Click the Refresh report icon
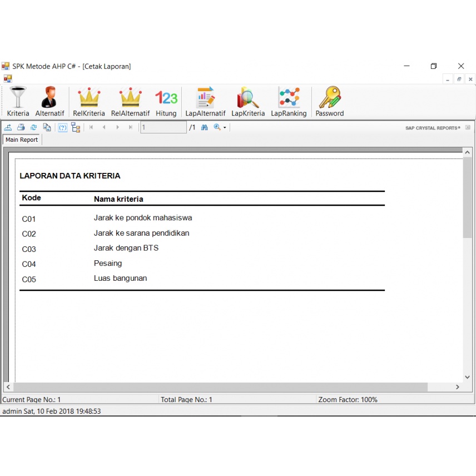 coord(34,127)
